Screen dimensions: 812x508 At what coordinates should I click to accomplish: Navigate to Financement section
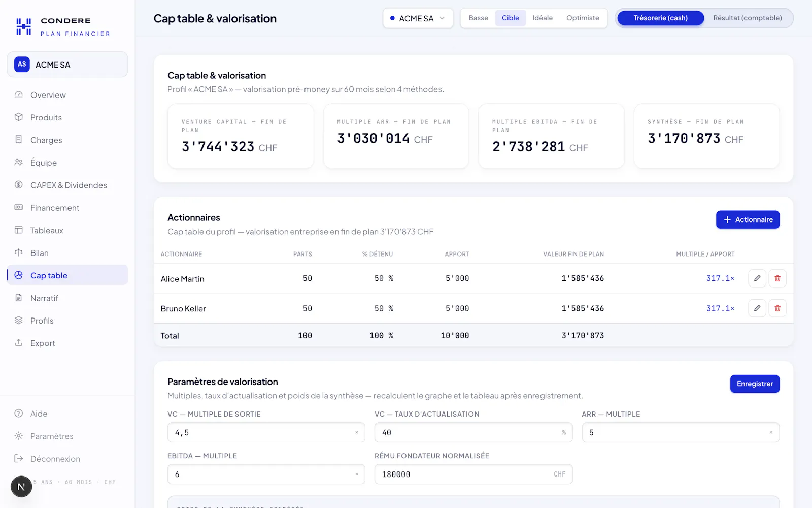[67, 208]
